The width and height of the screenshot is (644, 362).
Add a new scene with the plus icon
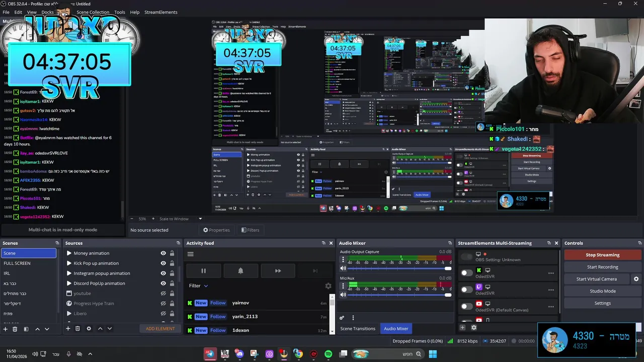click(x=6, y=329)
